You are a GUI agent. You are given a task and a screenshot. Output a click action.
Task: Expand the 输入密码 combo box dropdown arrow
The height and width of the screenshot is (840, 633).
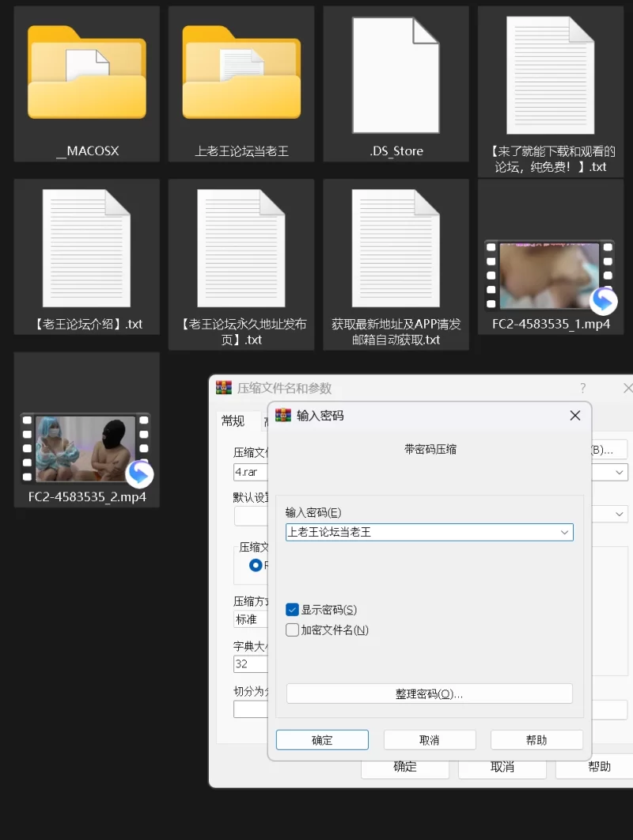click(x=564, y=533)
